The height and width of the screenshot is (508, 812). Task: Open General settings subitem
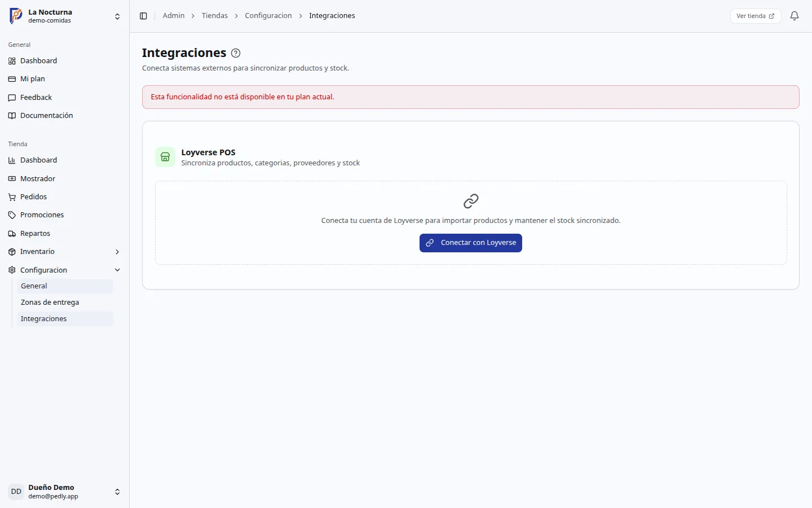coord(65,286)
